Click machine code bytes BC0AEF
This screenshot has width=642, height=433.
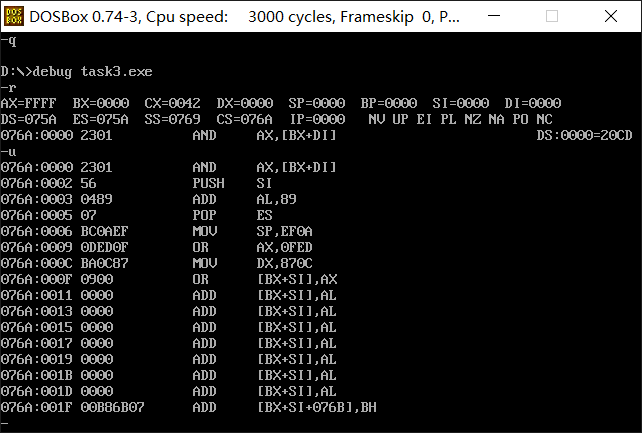click(104, 231)
